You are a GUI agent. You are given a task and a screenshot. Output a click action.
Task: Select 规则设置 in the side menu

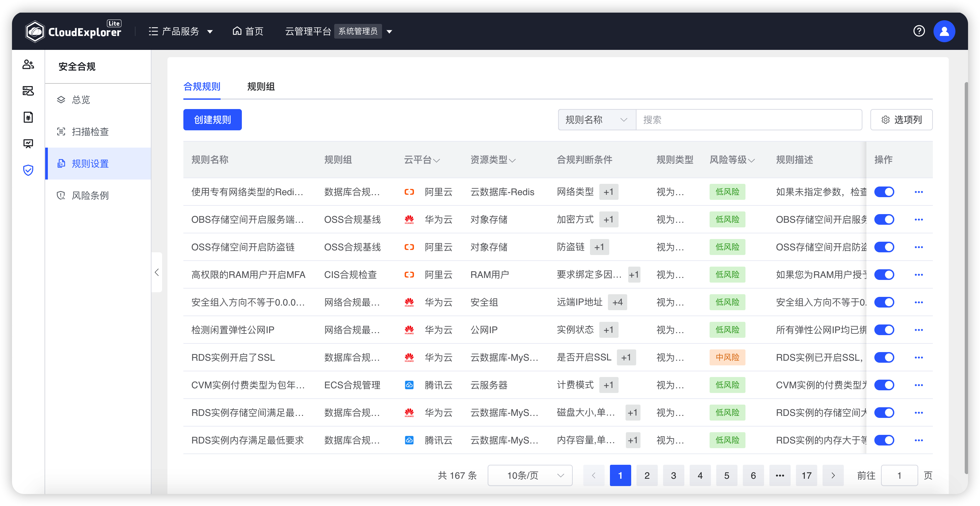[98, 164]
